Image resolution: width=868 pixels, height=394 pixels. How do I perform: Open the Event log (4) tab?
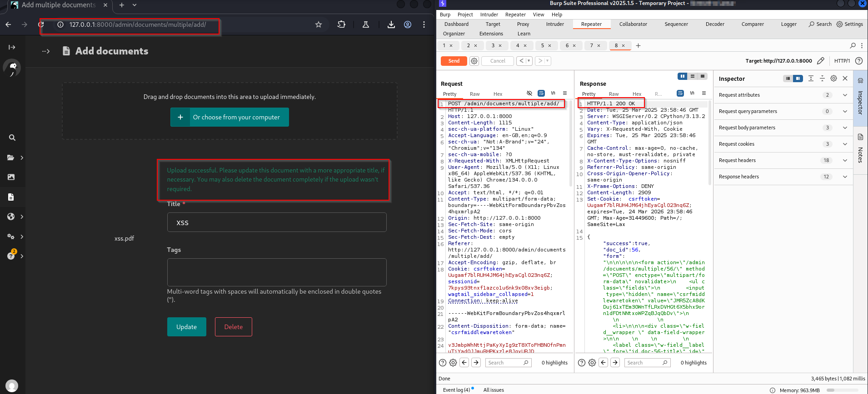pos(457,390)
